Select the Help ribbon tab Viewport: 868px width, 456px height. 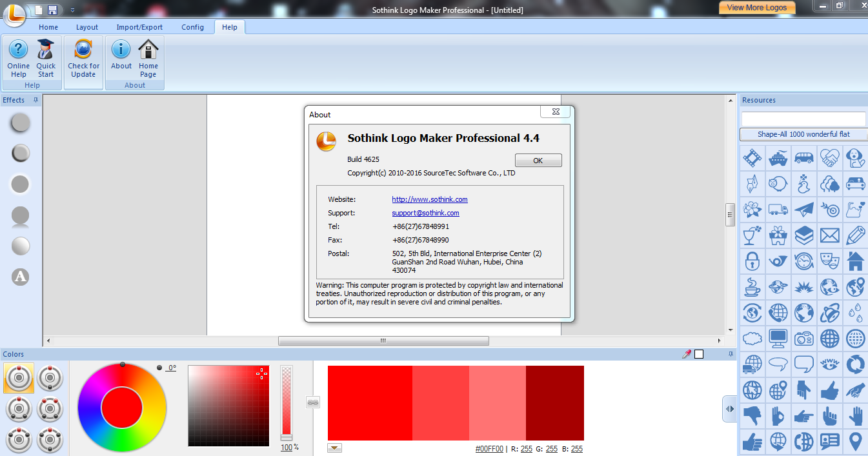coord(230,27)
